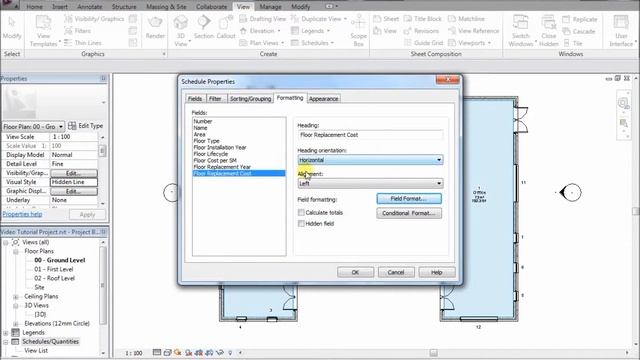Create an Elevation view
The image size is (640, 360).
pyautogui.click(x=260, y=31)
